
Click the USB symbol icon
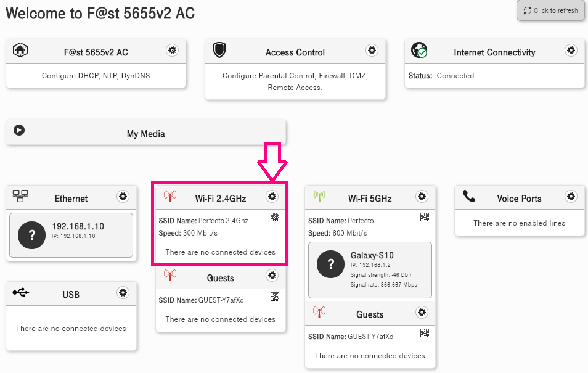pyautogui.click(x=20, y=292)
